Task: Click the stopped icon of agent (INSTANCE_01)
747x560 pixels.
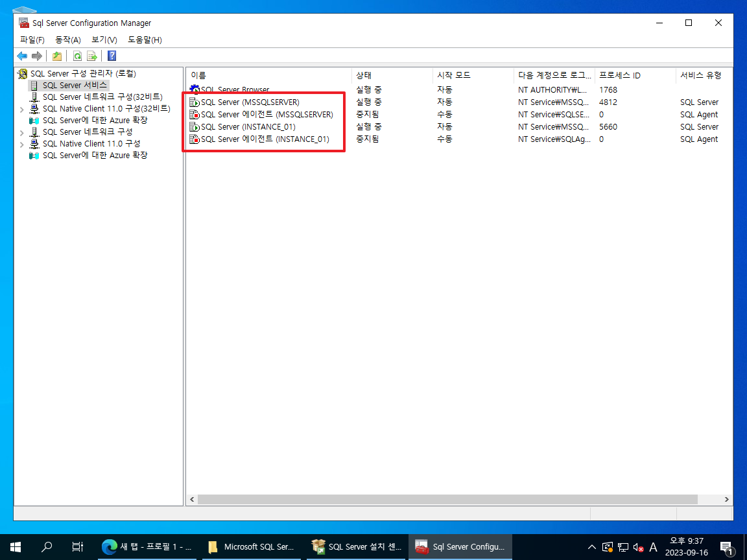Action: 195,139
